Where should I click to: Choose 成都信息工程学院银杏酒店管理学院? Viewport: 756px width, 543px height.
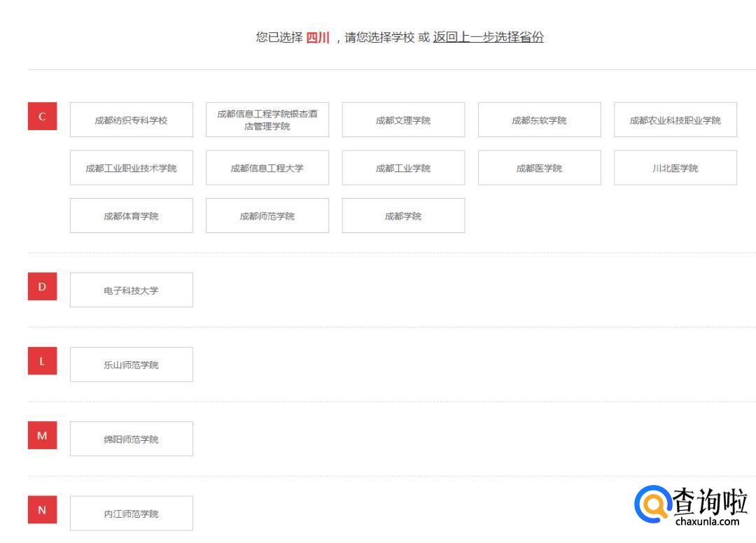coord(267,120)
